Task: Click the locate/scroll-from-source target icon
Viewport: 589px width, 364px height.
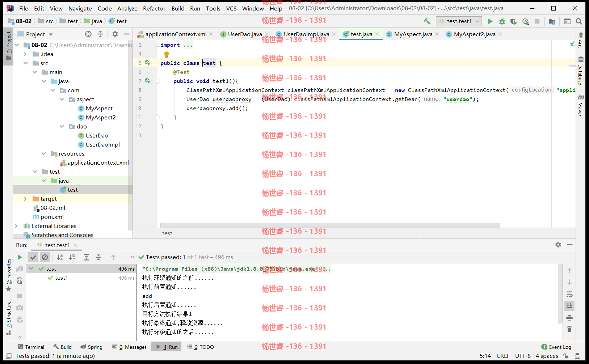Action: tap(88, 34)
